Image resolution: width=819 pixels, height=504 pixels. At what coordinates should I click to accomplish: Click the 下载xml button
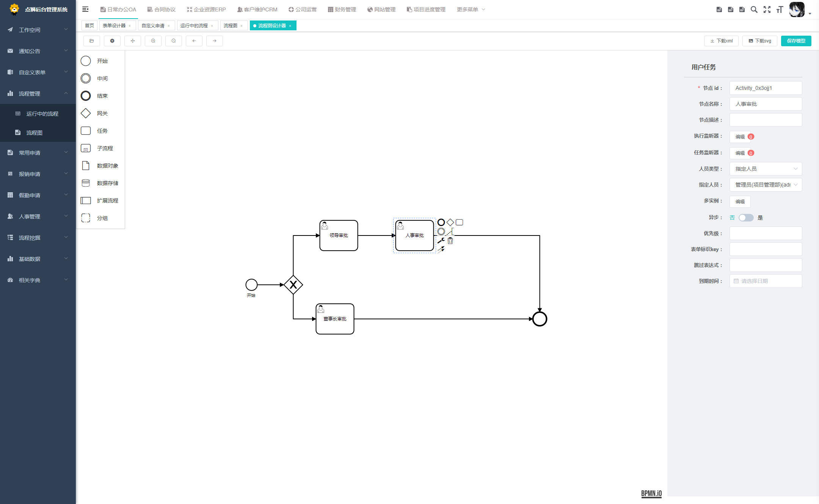pos(721,41)
